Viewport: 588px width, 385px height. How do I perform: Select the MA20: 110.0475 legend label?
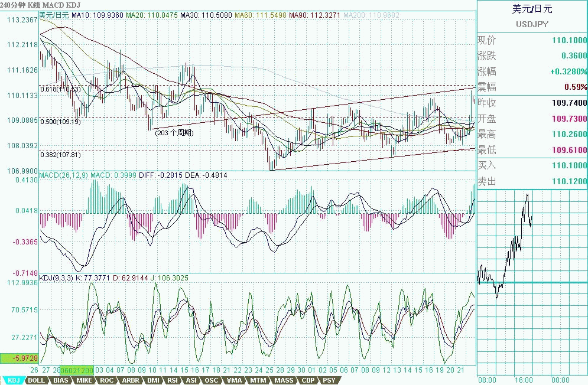point(151,15)
